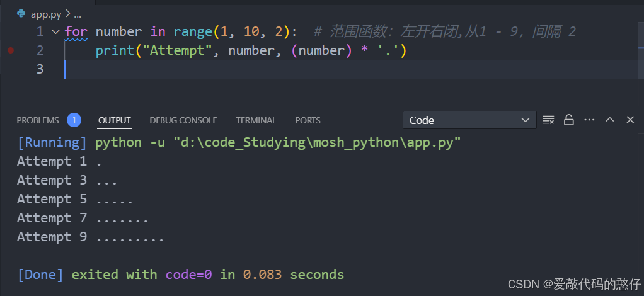The height and width of the screenshot is (296, 644).
Task: Click the range function in line 1
Action: point(193,31)
